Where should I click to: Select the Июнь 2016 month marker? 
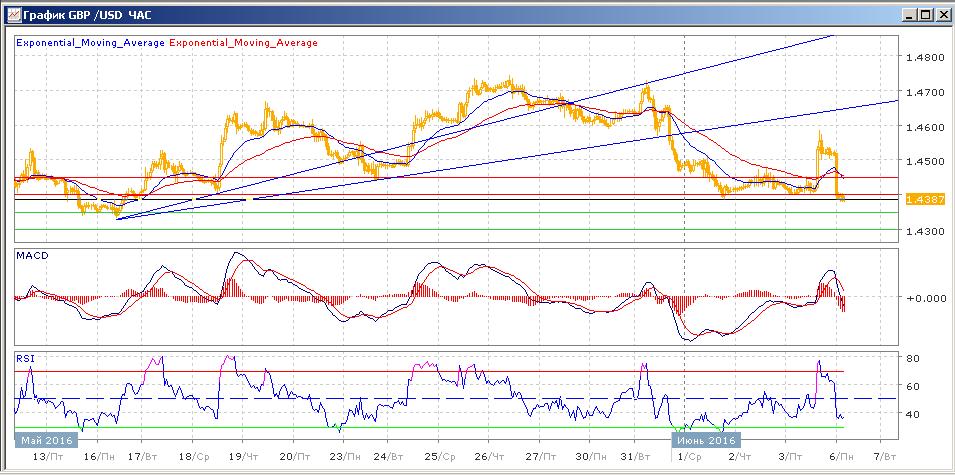[x=706, y=439]
